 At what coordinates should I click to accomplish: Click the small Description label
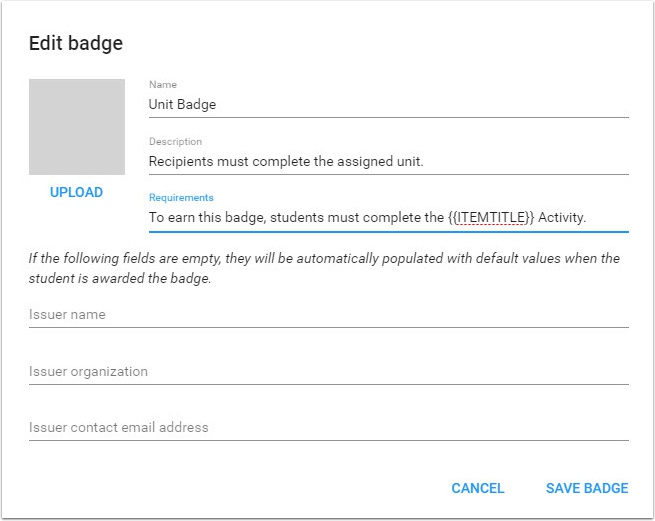point(175,142)
